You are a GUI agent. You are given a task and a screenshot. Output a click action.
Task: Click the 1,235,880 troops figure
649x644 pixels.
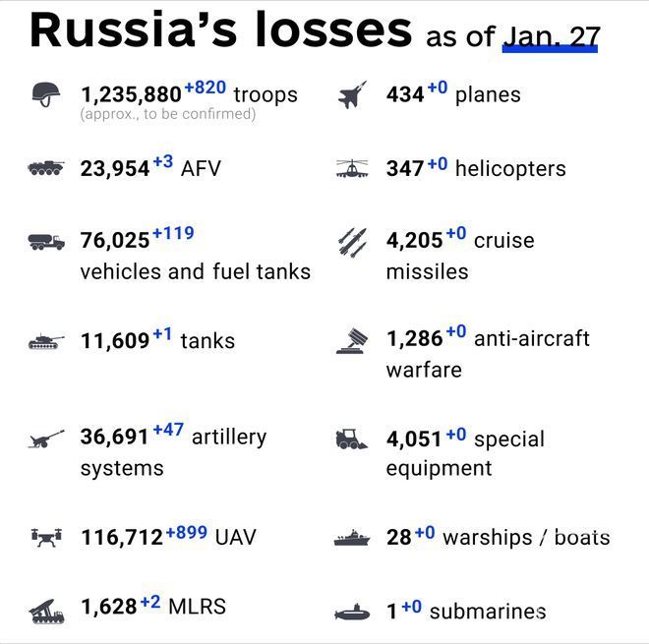131,95
